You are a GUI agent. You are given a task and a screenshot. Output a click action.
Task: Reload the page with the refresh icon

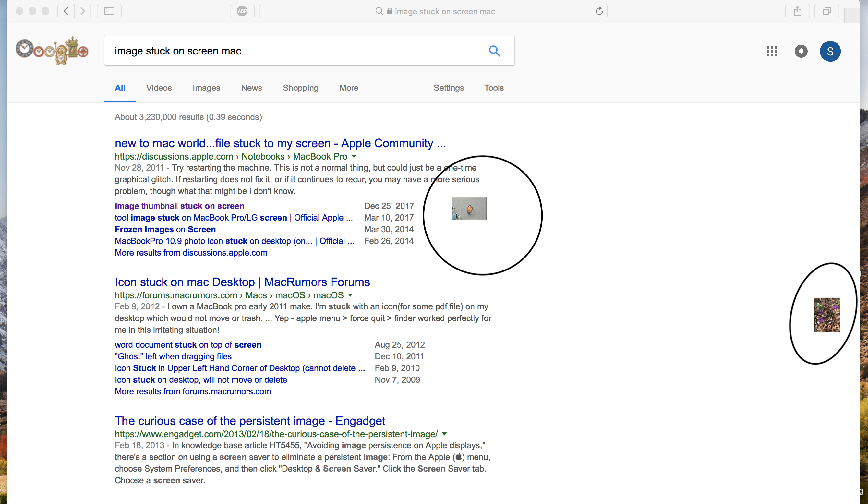599,11
